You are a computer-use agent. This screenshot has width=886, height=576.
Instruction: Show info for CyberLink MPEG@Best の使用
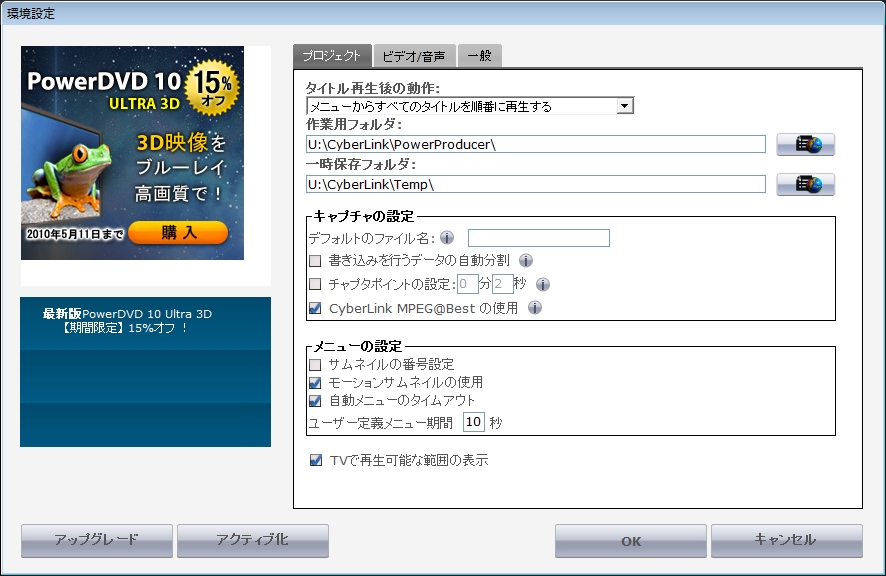(x=535, y=308)
